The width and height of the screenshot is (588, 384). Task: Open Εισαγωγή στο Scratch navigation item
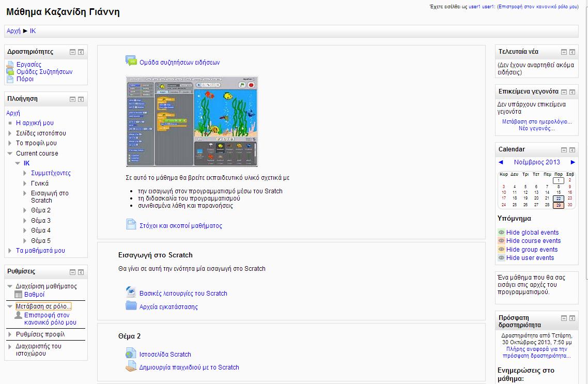click(50, 196)
